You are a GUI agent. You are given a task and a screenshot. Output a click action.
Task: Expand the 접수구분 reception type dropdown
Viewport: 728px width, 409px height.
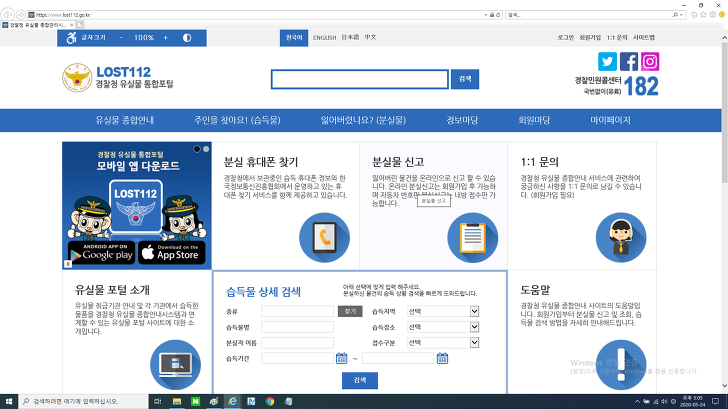point(474,342)
